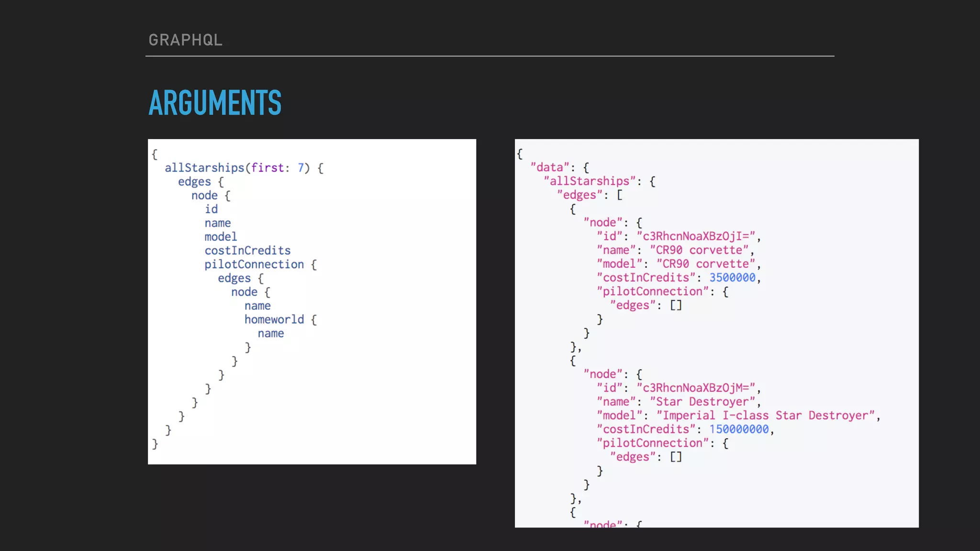
Task: Click the model value "Imperial I-class Star Destroyer"
Action: 766,416
